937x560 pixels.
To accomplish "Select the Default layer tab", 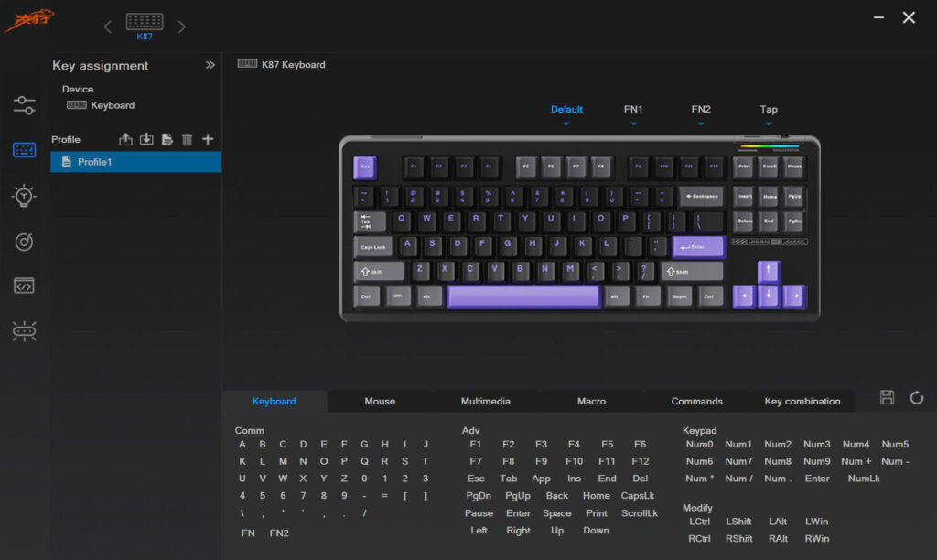I will [x=566, y=110].
